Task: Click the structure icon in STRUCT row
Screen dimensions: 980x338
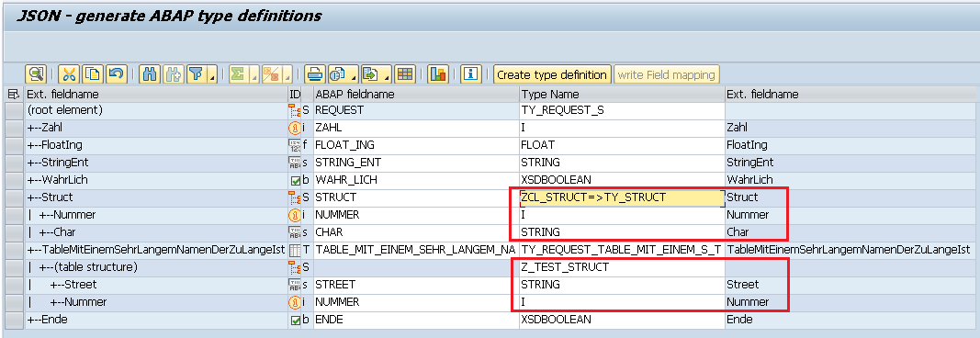Action: 295,197
